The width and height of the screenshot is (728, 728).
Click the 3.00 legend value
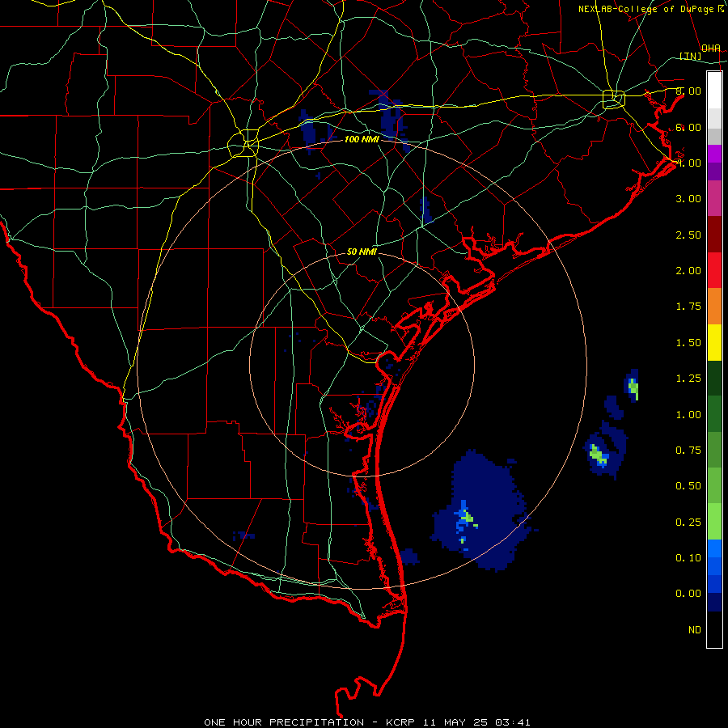688,199
